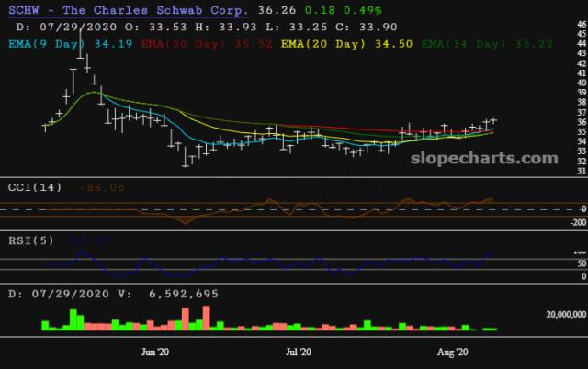Click the OHLC date line 07/29/2020
The height and width of the screenshot is (369, 588).
(x=73, y=27)
